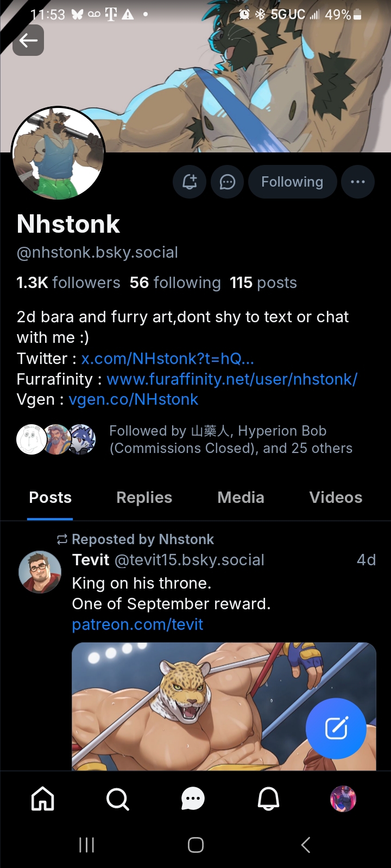The image size is (391, 868).
Task: Open Notifications bell in bottom bar
Action: point(268,799)
